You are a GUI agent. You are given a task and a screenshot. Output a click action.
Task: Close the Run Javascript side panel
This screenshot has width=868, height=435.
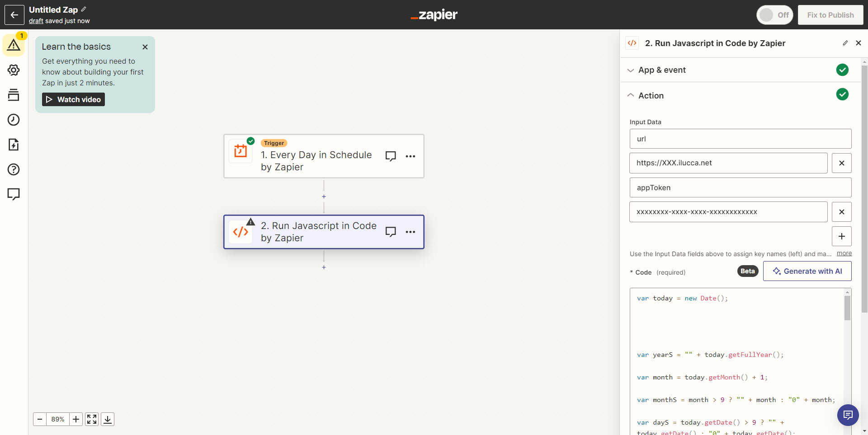pyautogui.click(x=859, y=43)
